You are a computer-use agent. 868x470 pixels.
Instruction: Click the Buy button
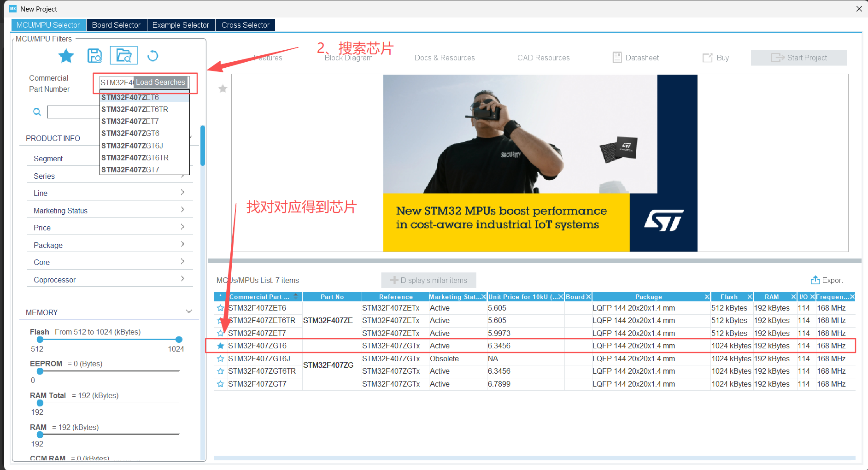716,58
